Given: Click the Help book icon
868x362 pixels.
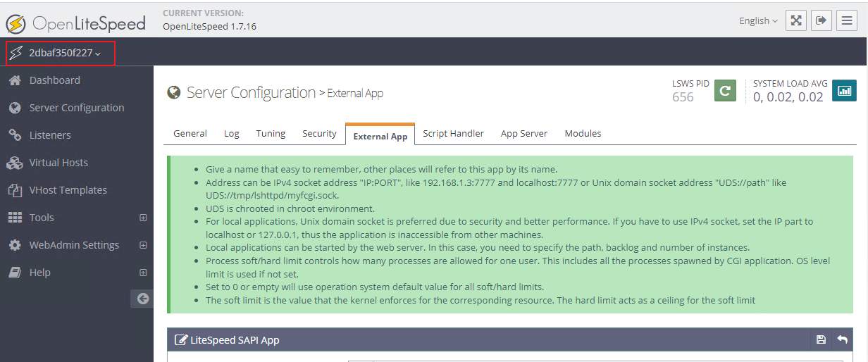Looking at the screenshot, I should [15, 273].
